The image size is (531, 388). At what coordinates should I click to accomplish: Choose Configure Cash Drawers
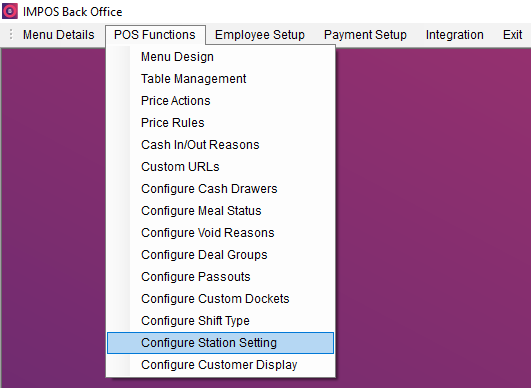pos(220,189)
